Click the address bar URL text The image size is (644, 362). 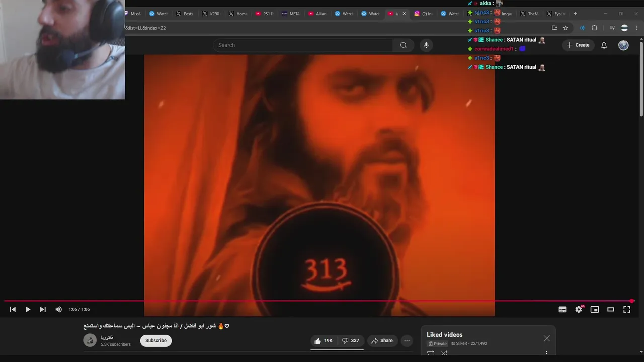pyautogui.click(x=145, y=28)
